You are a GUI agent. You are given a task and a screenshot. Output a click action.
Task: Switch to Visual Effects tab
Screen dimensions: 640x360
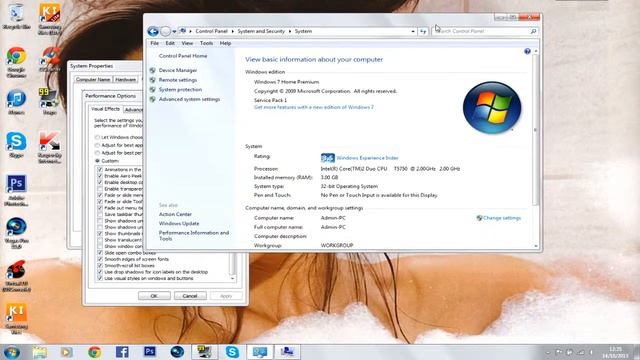click(x=105, y=109)
